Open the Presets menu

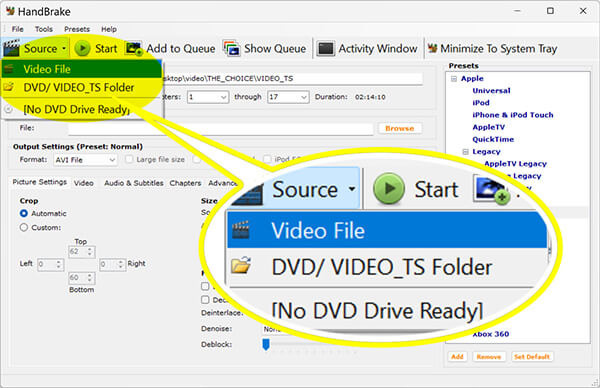point(77,29)
